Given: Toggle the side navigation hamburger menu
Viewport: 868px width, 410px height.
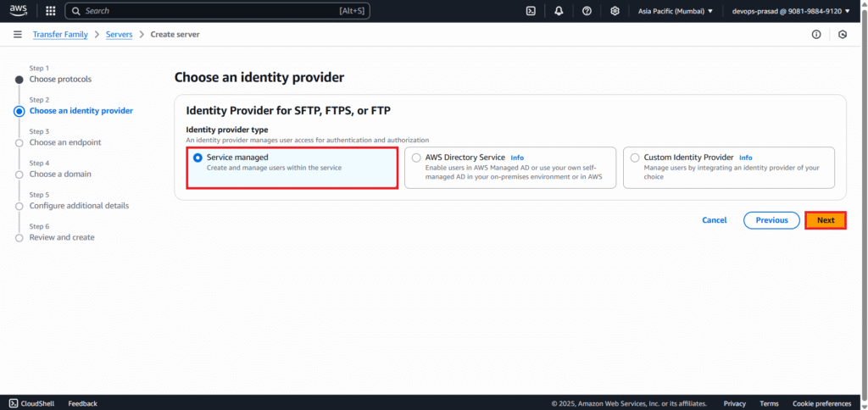Looking at the screenshot, I should 18,34.
